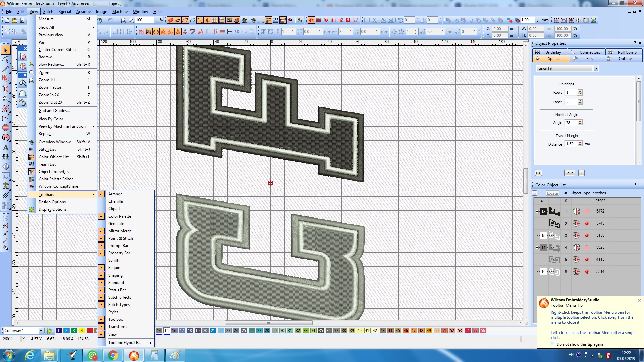Click the Lettering tool icon in the toolbox

click(x=6, y=147)
